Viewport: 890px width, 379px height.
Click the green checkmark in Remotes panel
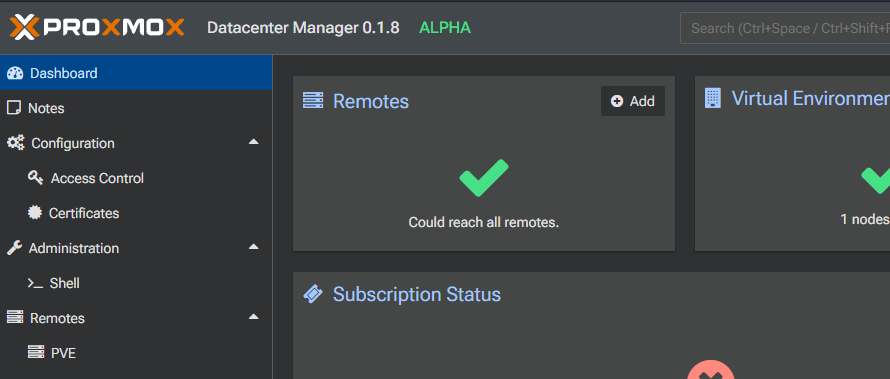tap(484, 178)
